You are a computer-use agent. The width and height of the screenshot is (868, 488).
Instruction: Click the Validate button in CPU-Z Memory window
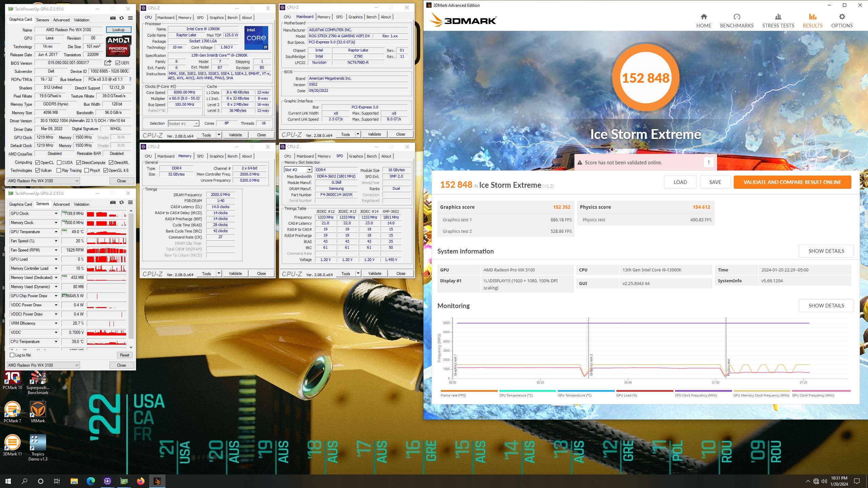coord(235,273)
